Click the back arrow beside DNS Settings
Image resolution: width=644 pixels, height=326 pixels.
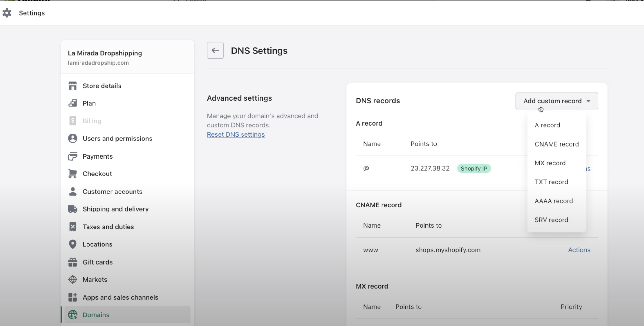(215, 50)
